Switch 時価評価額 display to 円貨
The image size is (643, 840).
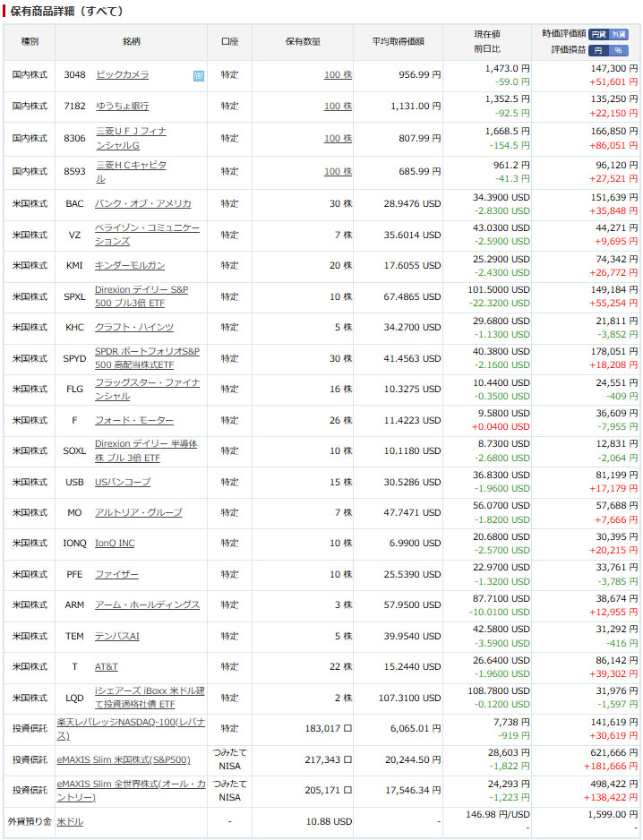pos(599,34)
